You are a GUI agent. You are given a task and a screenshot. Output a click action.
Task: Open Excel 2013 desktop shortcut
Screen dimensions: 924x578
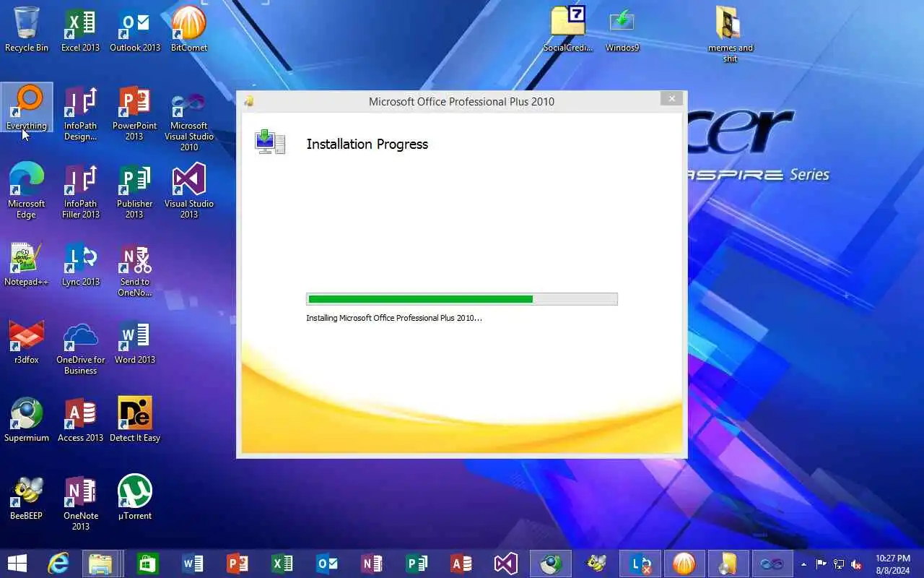click(x=80, y=30)
